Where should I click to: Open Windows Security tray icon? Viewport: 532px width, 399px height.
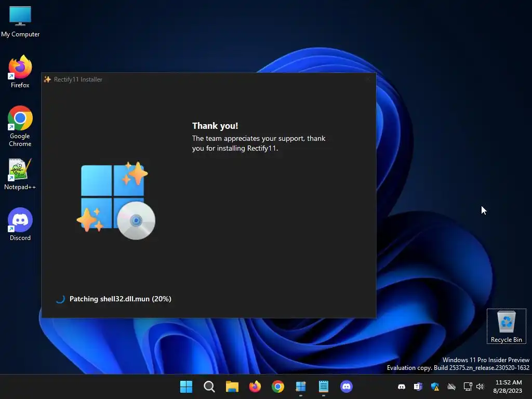[435, 387]
